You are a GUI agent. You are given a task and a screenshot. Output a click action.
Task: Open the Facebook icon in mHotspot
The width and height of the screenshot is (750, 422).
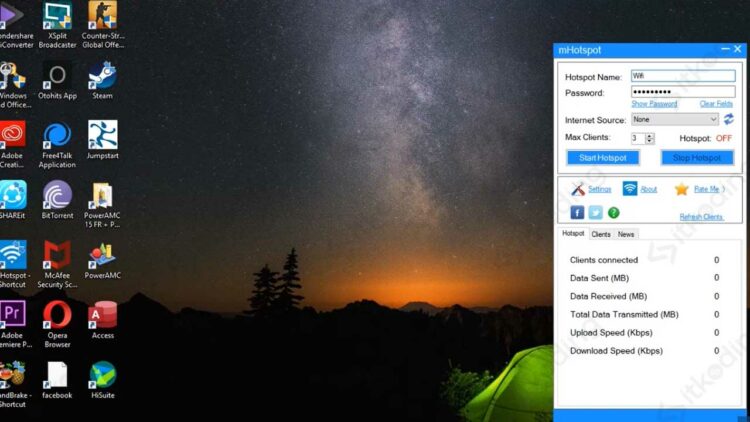pos(577,213)
